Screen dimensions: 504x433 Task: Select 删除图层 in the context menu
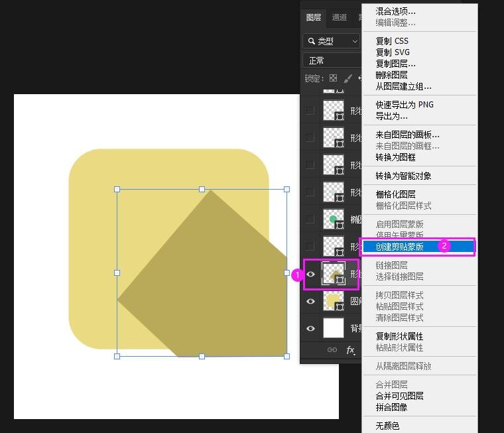(391, 75)
